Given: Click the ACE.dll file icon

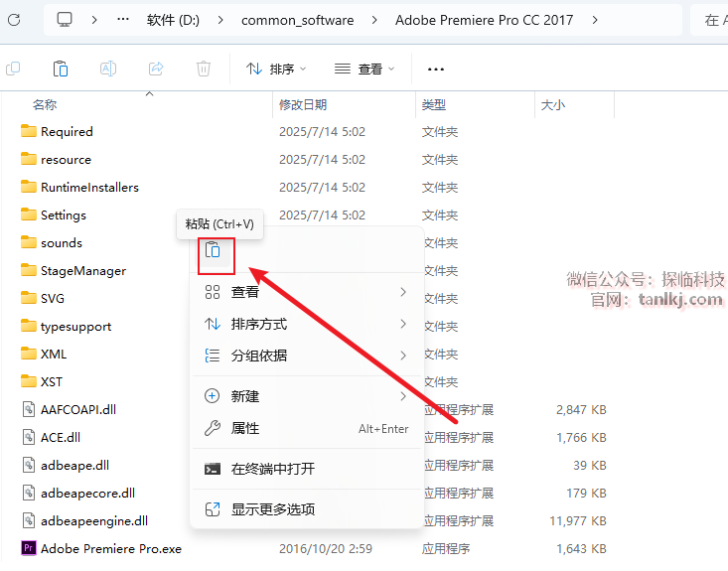Looking at the screenshot, I should click(x=29, y=437).
